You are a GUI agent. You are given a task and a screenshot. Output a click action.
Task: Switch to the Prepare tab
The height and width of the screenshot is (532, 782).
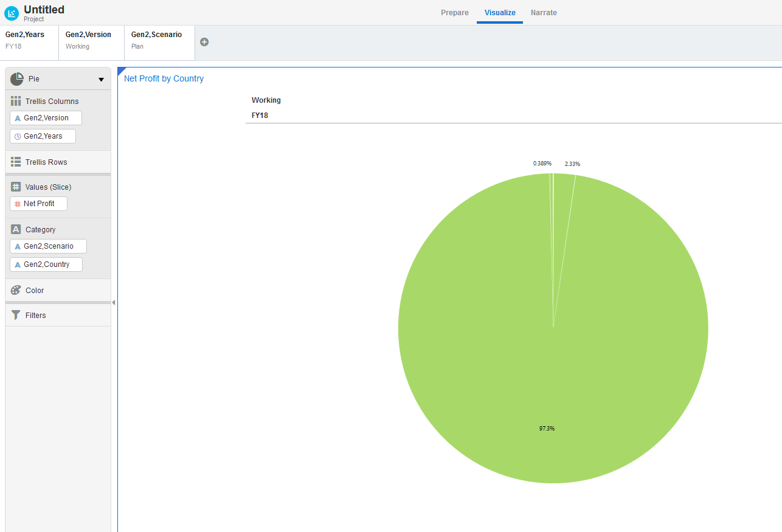(455, 12)
